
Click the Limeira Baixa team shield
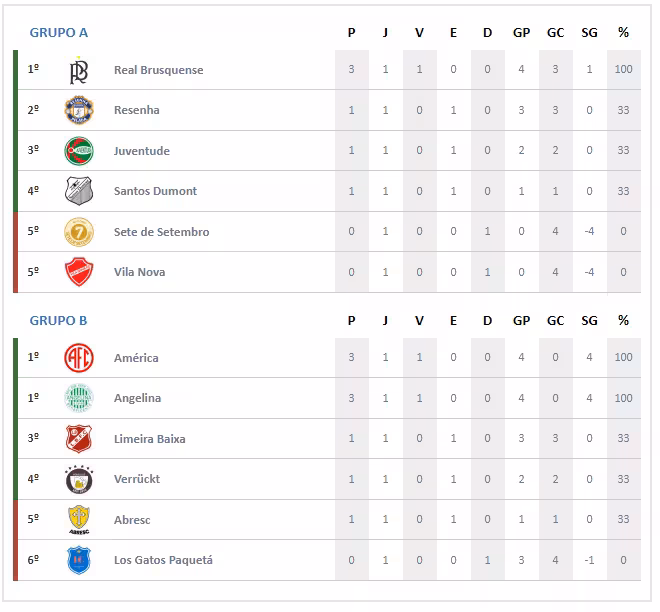click(x=78, y=439)
